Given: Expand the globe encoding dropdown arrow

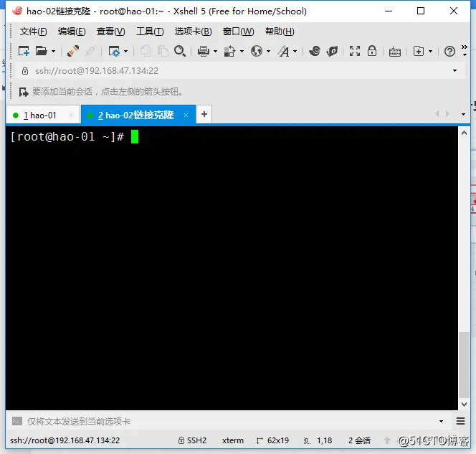Looking at the screenshot, I should tap(268, 52).
